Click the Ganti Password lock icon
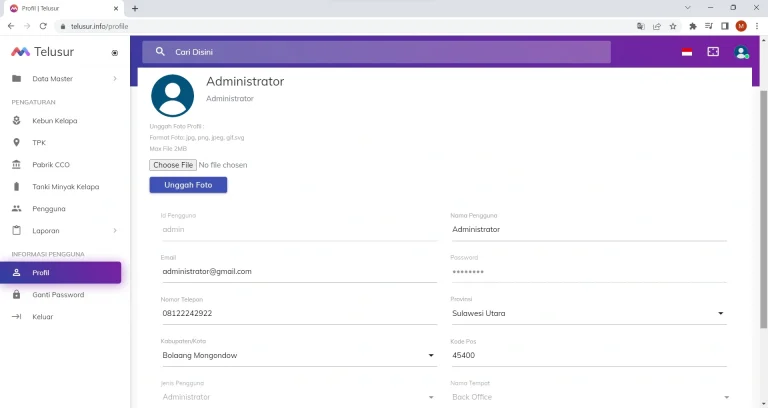Image resolution: width=768 pixels, height=408 pixels. 16,294
